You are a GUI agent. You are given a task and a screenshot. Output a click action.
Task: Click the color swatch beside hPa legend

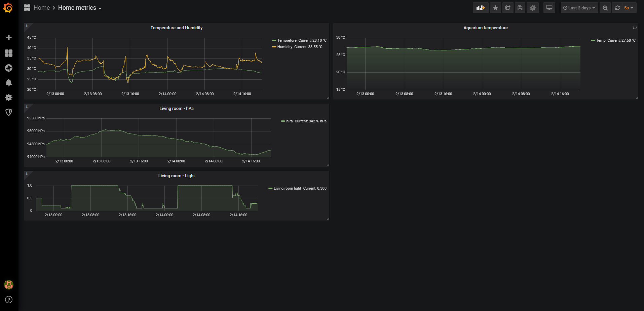click(283, 121)
